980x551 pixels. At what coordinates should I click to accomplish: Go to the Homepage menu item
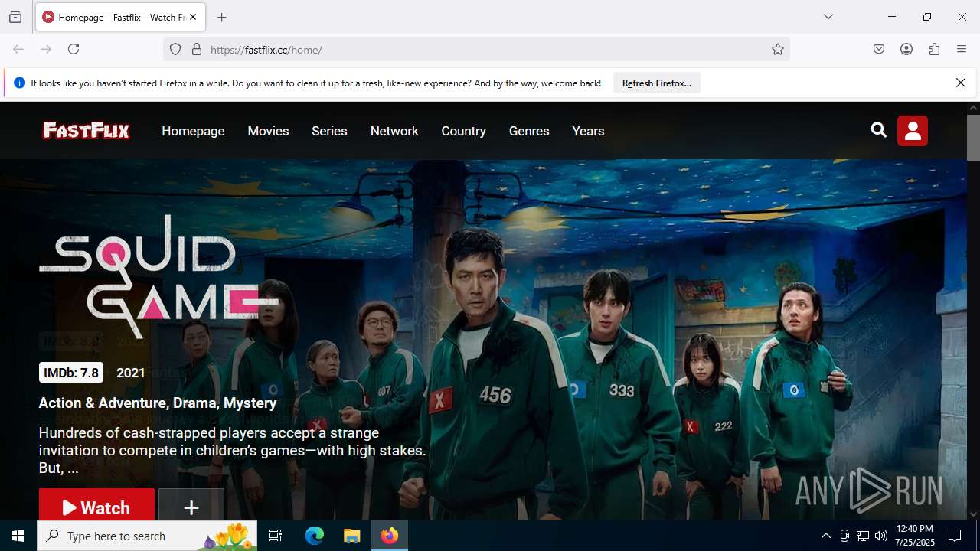coord(193,131)
